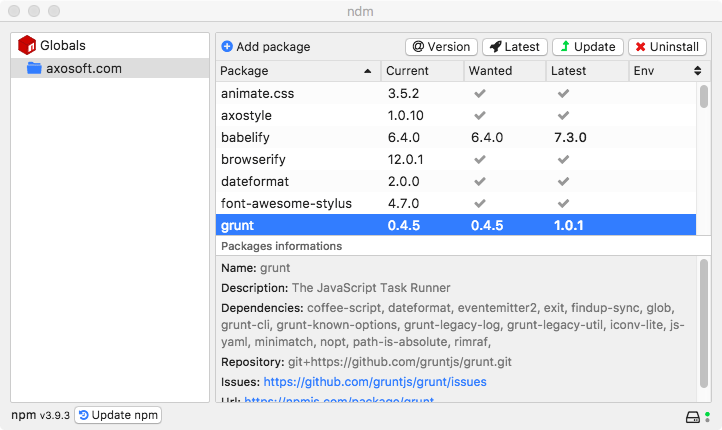
Task: Select the dateformat package row
Action: pyautogui.click(x=456, y=181)
